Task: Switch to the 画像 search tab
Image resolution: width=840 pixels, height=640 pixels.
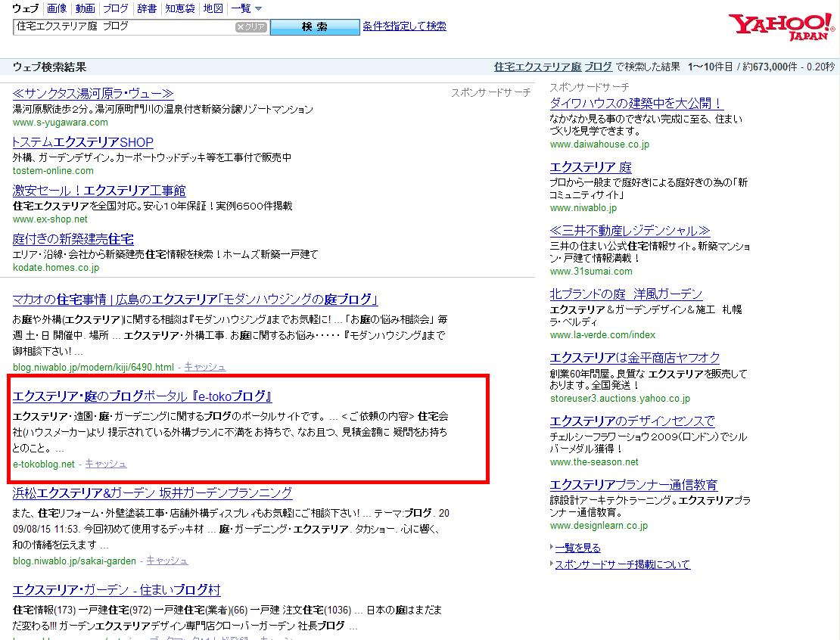Action: pos(57,8)
